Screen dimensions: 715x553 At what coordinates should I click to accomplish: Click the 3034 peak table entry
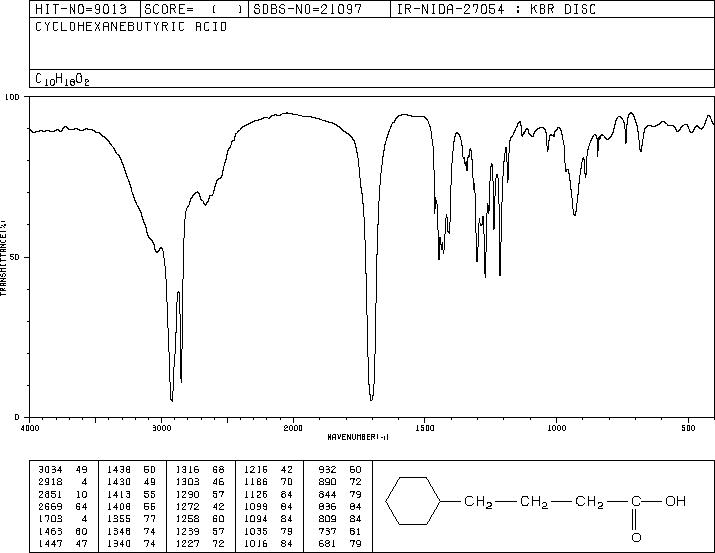[63, 470]
